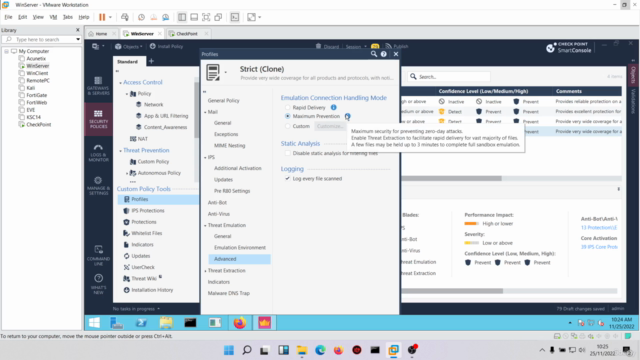The width and height of the screenshot is (640, 360).
Task: Click VMware full screen icon
Action: click(206, 17)
